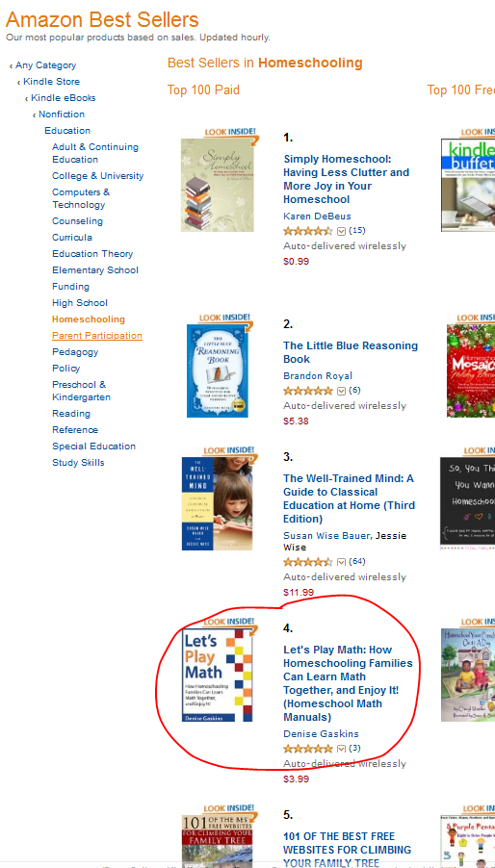Image resolution: width=495 pixels, height=868 pixels.
Task: Go back to Any Category
Action: (x=45, y=65)
